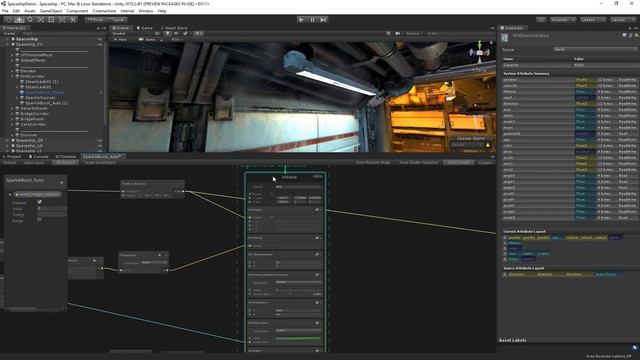Pause the game playback
The width and height of the screenshot is (640, 360).
[x=313, y=20]
